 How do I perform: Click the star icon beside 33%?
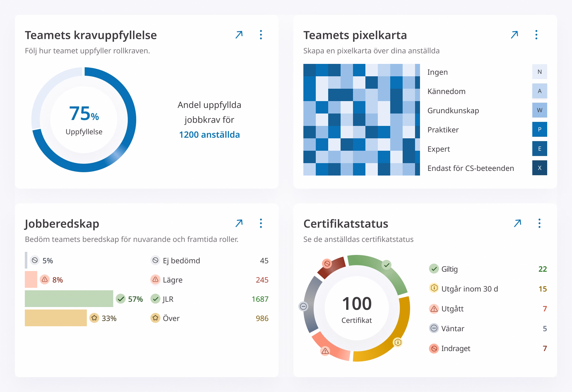pos(94,318)
